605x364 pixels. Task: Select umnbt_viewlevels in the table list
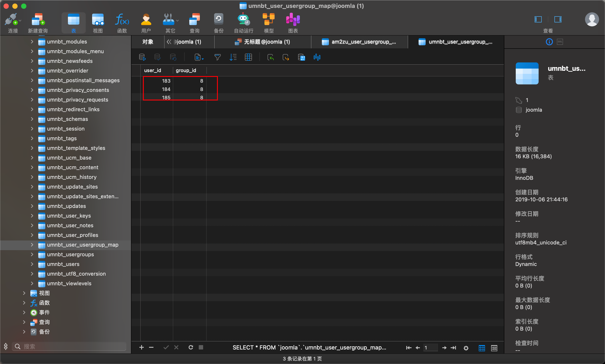pyautogui.click(x=69, y=283)
